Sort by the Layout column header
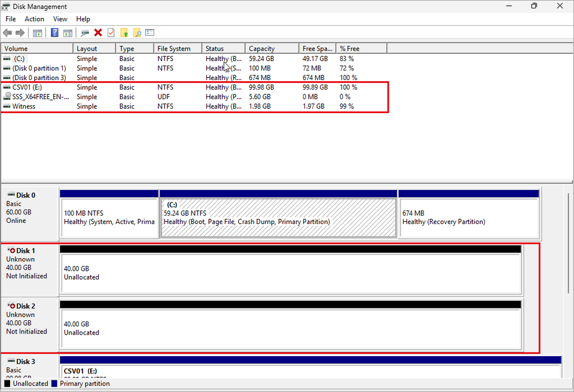This screenshot has height=392, width=574. pos(94,48)
